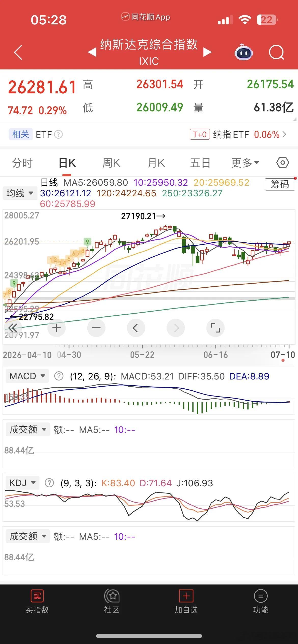Move chart forward with right chevron
The height and width of the screenshot is (644, 298).
(x=176, y=328)
